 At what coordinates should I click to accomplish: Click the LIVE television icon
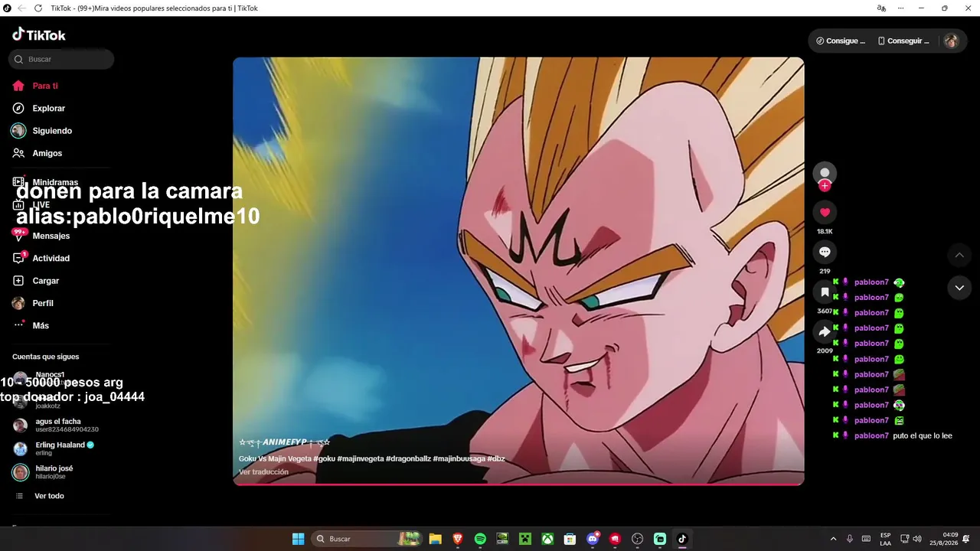point(18,205)
